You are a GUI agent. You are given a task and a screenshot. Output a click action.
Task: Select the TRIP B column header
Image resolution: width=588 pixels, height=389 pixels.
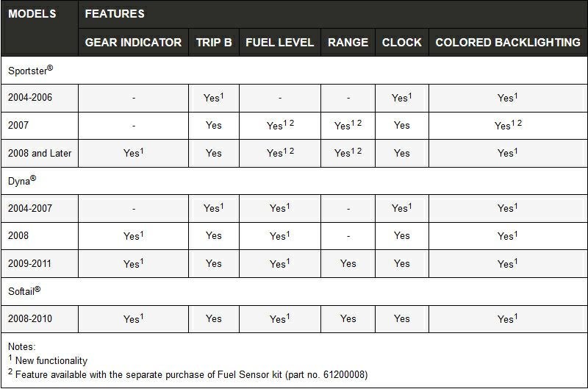[x=214, y=43]
